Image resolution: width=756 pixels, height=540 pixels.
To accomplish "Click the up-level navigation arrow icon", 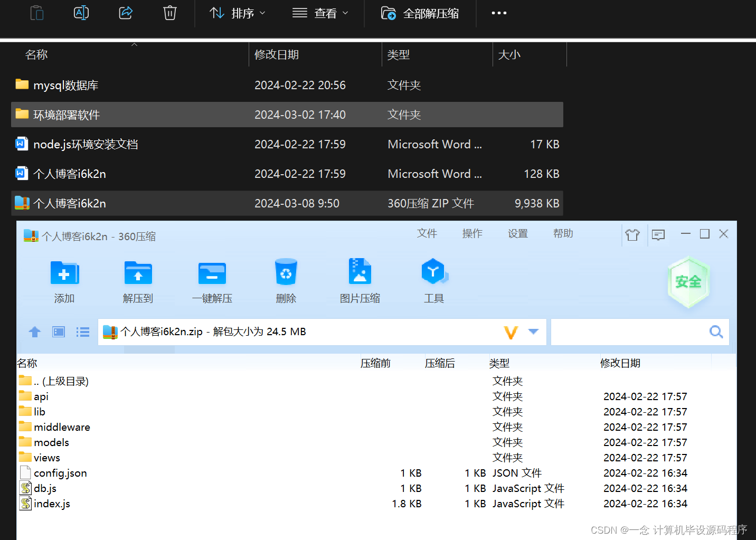I will [x=34, y=331].
